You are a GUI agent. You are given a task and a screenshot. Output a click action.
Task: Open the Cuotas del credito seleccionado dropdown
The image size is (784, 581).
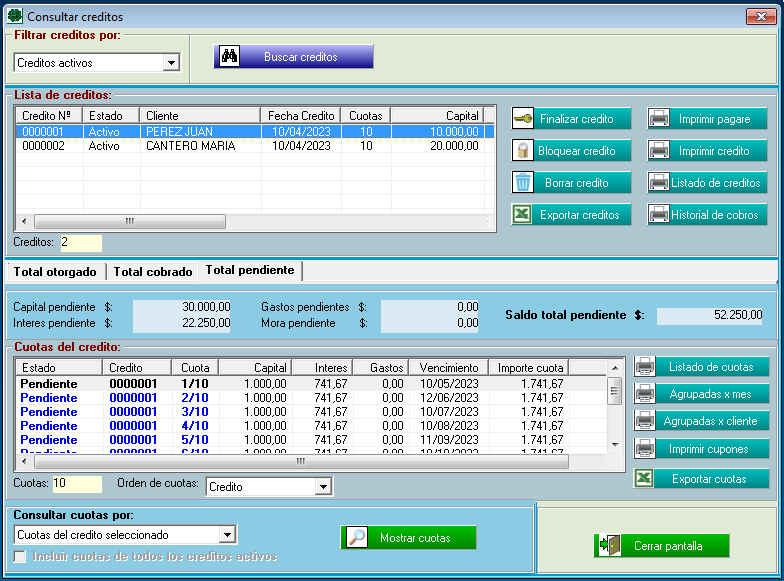(x=227, y=535)
